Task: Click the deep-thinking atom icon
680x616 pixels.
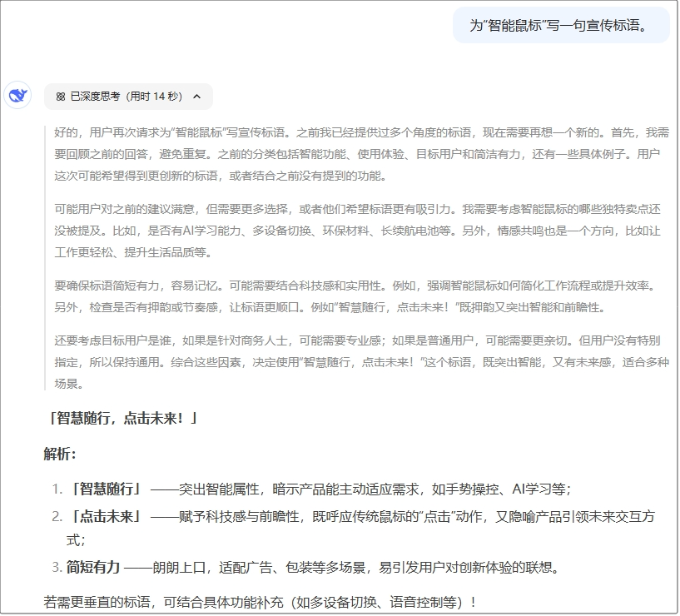Action: (61, 97)
